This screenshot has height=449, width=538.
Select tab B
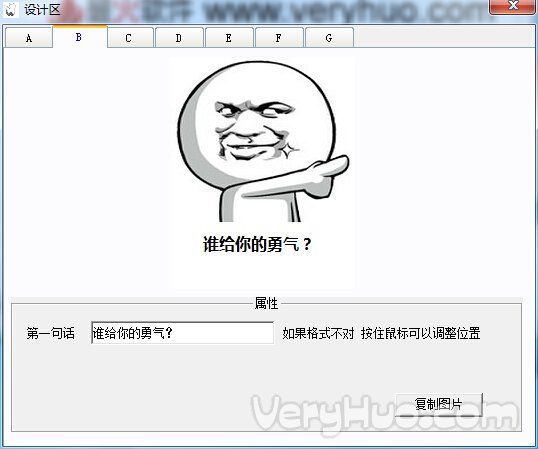tap(79, 37)
